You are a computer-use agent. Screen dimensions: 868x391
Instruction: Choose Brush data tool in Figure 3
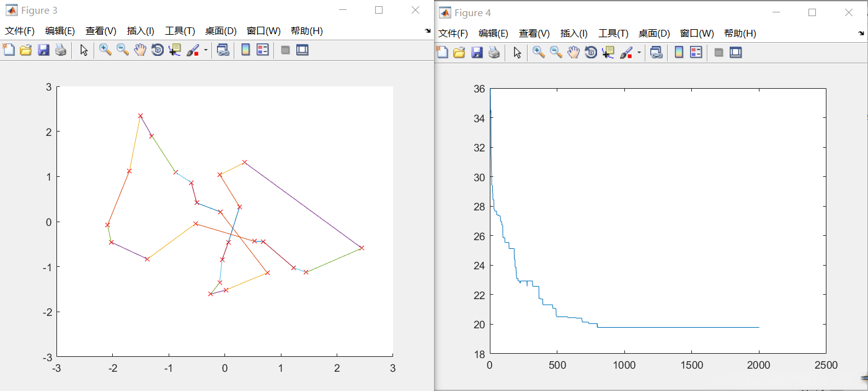[193, 50]
